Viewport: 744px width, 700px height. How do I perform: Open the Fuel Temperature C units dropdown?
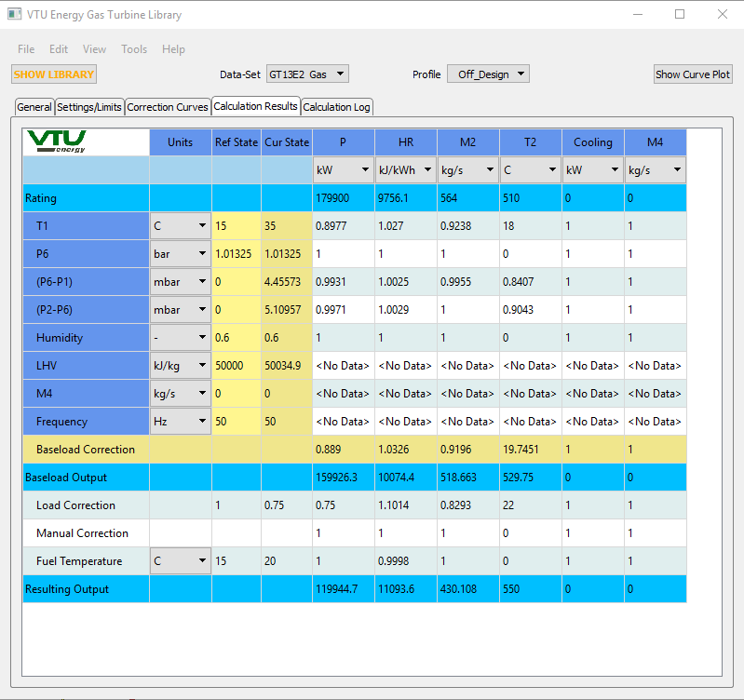pos(181,561)
